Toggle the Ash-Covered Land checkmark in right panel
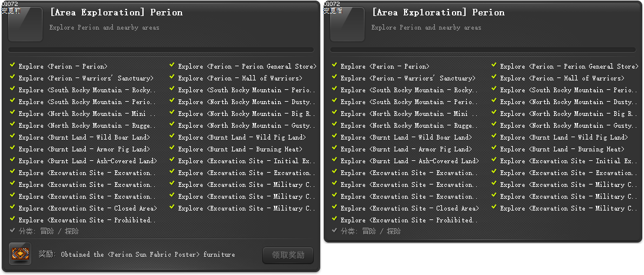The image size is (644, 275). [x=335, y=160]
